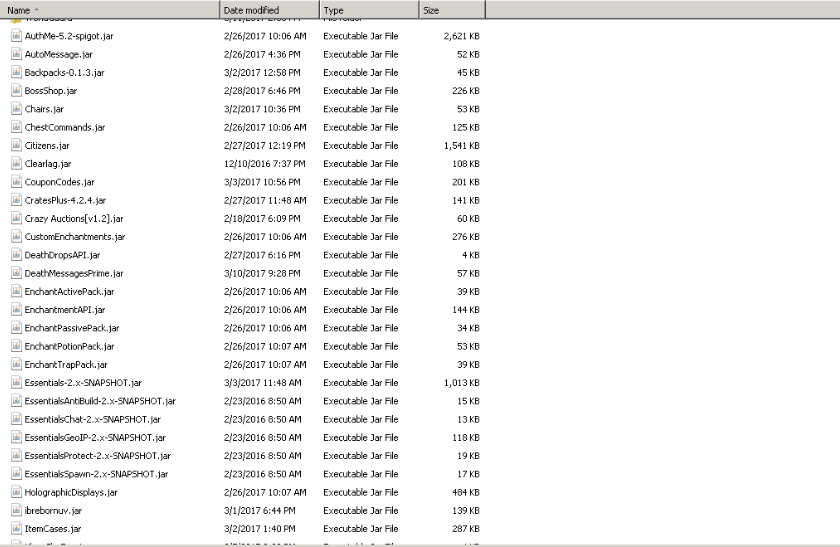Click the Crazy Auctions[v1.2].jar file icon
This screenshot has height=547, width=840.
pos(17,218)
